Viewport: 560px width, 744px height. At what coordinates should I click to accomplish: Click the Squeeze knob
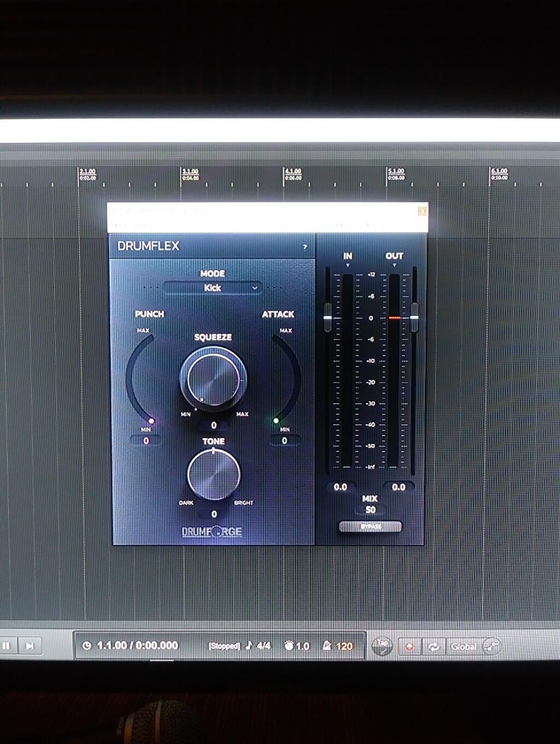213,379
